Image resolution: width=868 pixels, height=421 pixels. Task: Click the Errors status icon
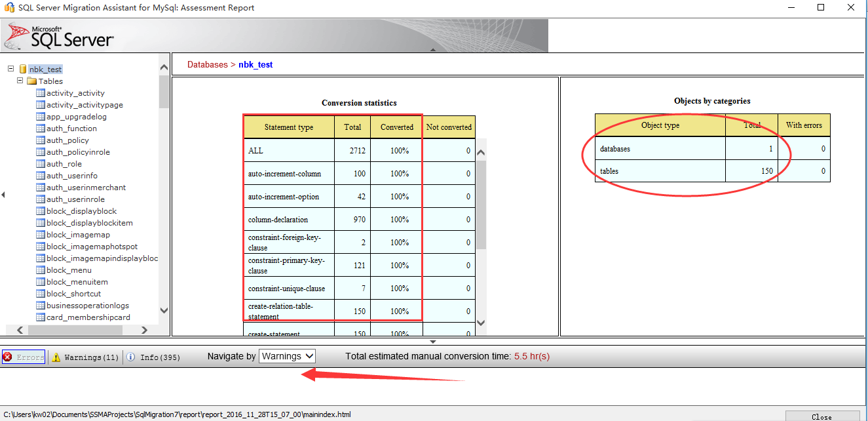[x=8, y=357]
